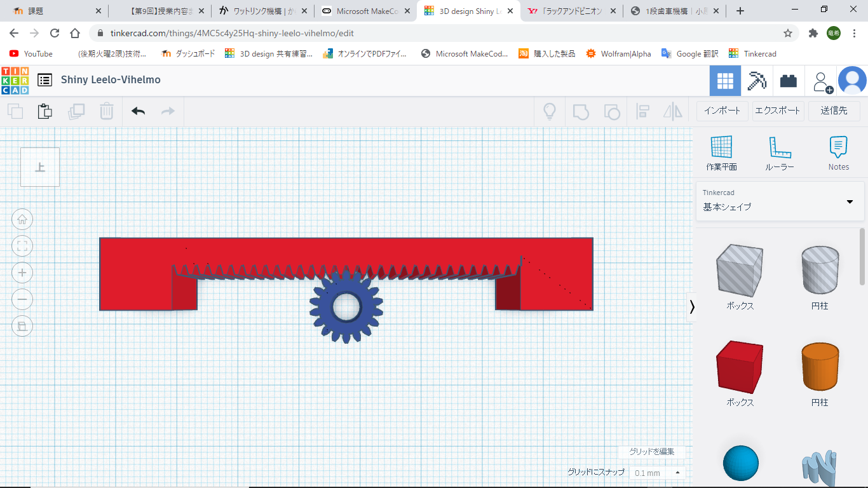This screenshot has height=488, width=868.
Task: Switch to 3D design grid view
Action: (725, 81)
